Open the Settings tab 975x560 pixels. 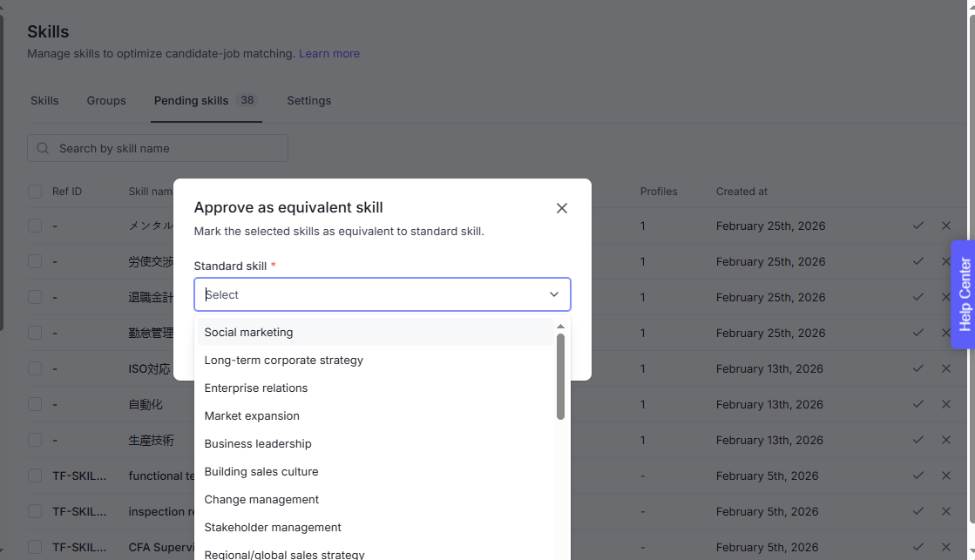pos(308,101)
